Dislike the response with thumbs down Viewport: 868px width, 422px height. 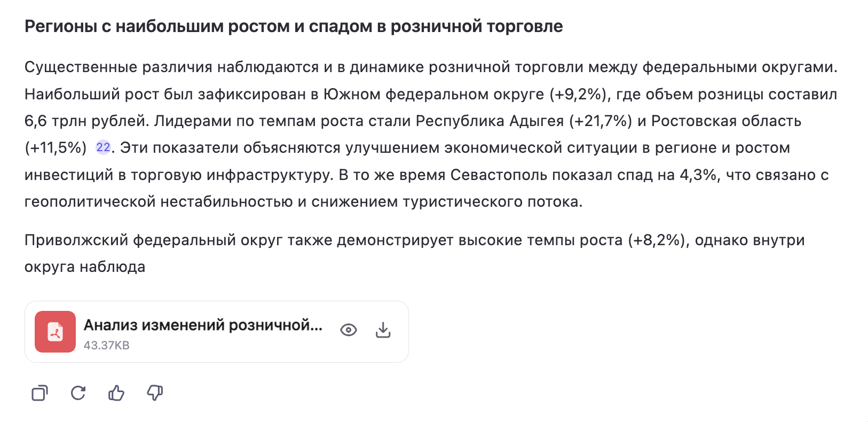click(155, 393)
